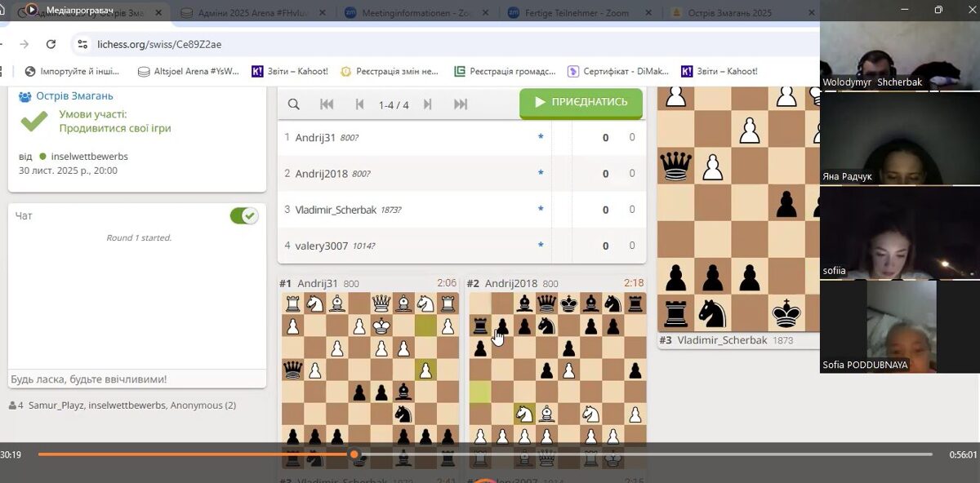Open site info icon in address bar

82,44
